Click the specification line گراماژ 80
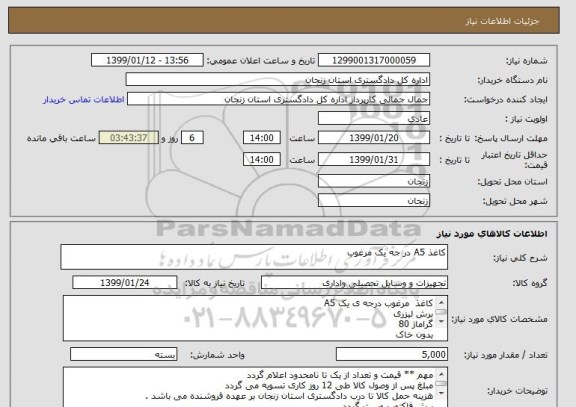Image resolution: width=576 pixels, height=407 pixels. (x=416, y=324)
